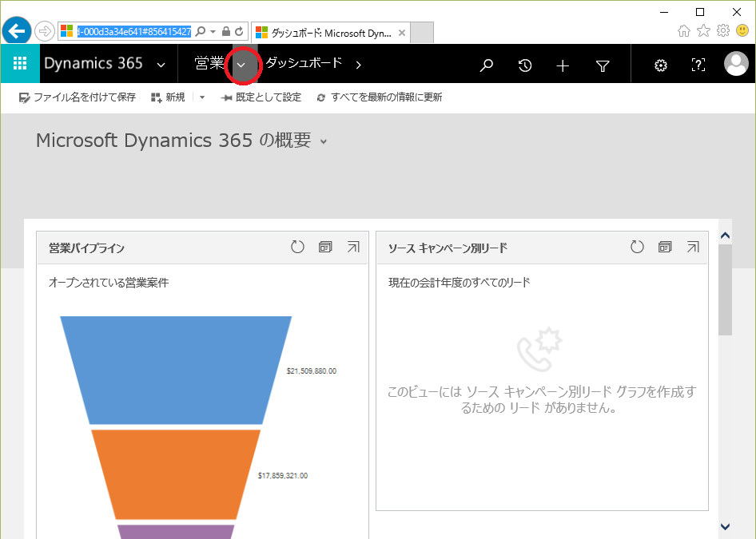Expand the Dynamics 365 navigation dropdown
This screenshot has height=539, width=756.
(161, 65)
